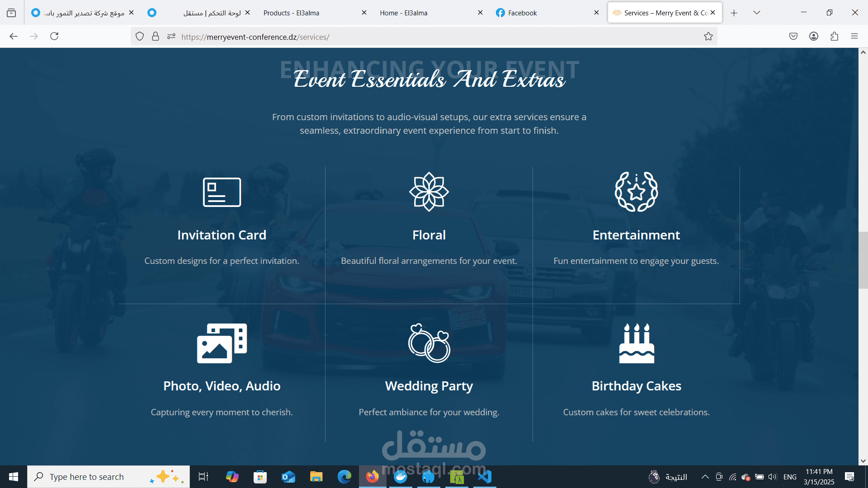The image size is (868, 488).
Task: Click the Entertainment star wreath icon
Action: point(636,192)
